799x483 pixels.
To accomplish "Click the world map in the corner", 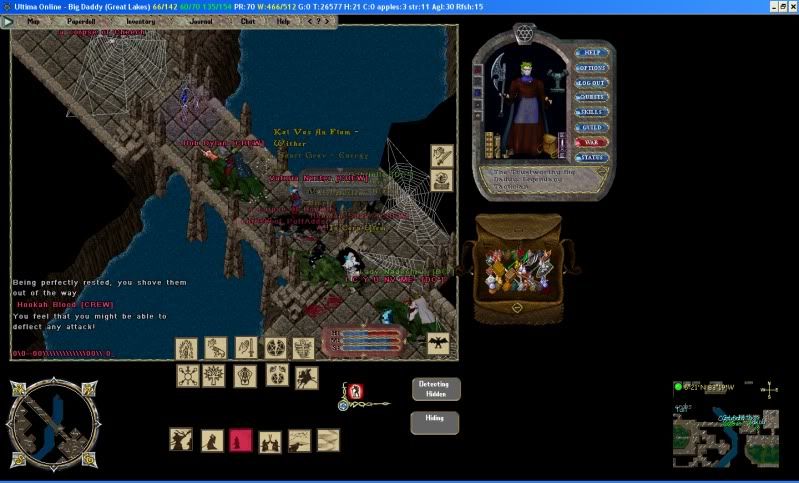I will tap(726, 424).
